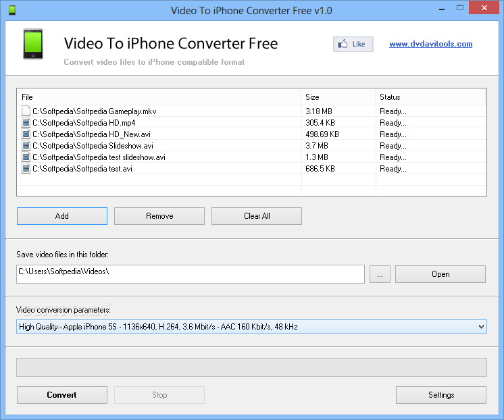The height and width of the screenshot is (420, 504).
Task: Click the green iPhone logo in header
Action: coord(33,44)
